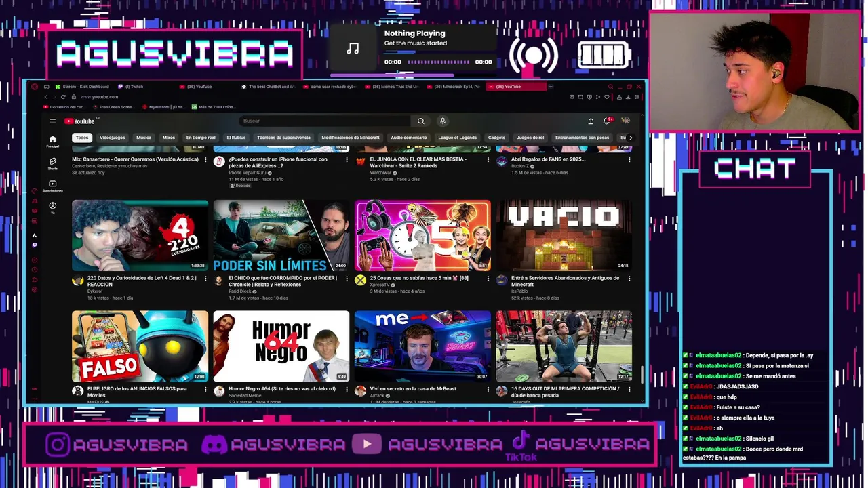Image resolution: width=868 pixels, height=488 pixels.
Task: Open the Opera menu logo icon
Action: pyautogui.click(x=35, y=87)
